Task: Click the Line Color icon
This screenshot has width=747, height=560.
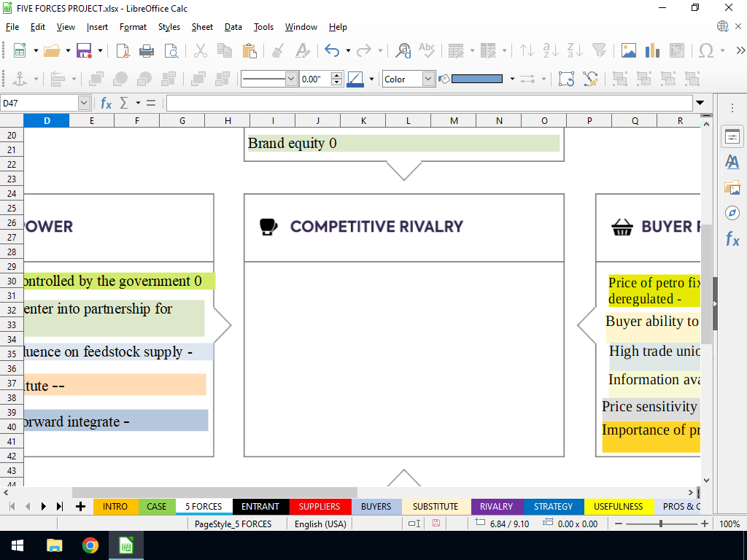Action: point(355,79)
